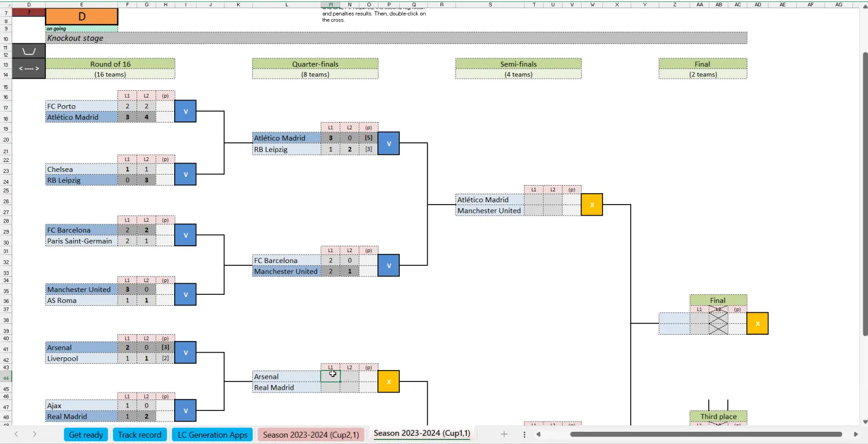Select row 44 header
Viewport: 868px width, 444px height.
(6, 377)
